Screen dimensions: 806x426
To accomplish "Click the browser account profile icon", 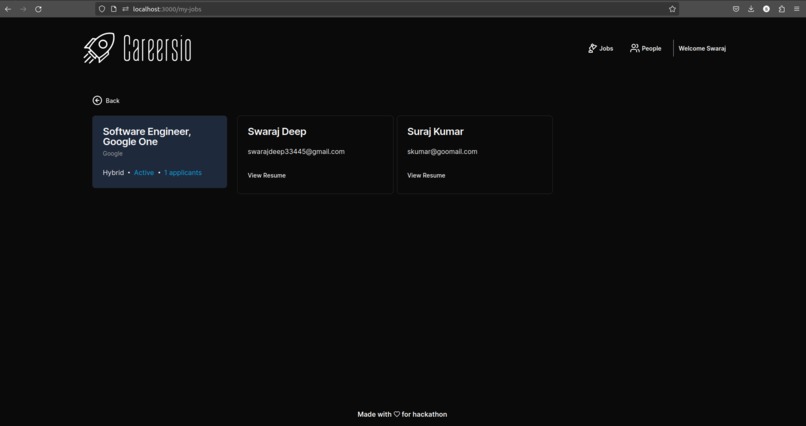I will pyautogui.click(x=766, y=9).
